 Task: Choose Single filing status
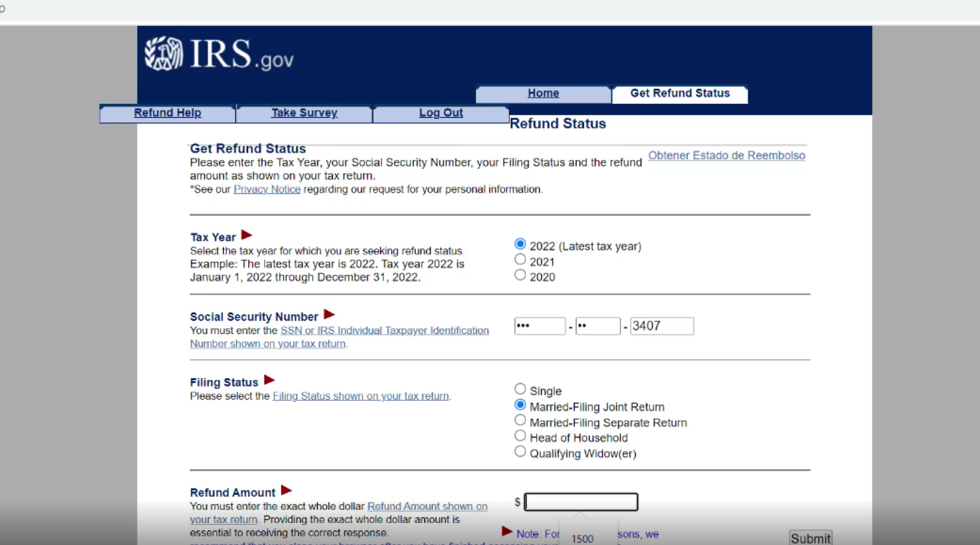click(x=520, y=389)
